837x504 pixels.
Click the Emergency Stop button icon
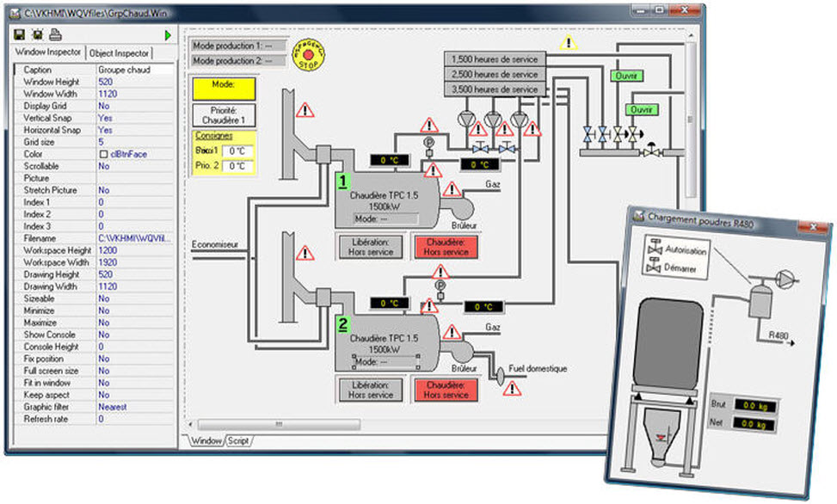click(308, 54)
